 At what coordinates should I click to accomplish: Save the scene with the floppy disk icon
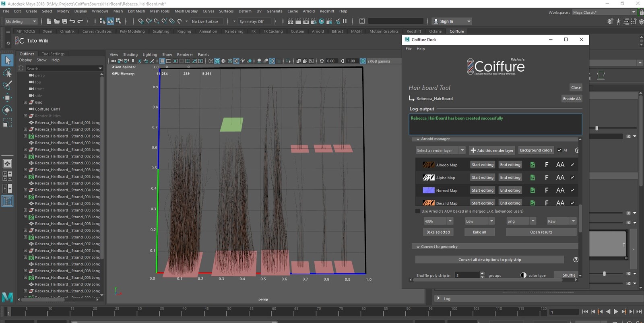point(64,21)
